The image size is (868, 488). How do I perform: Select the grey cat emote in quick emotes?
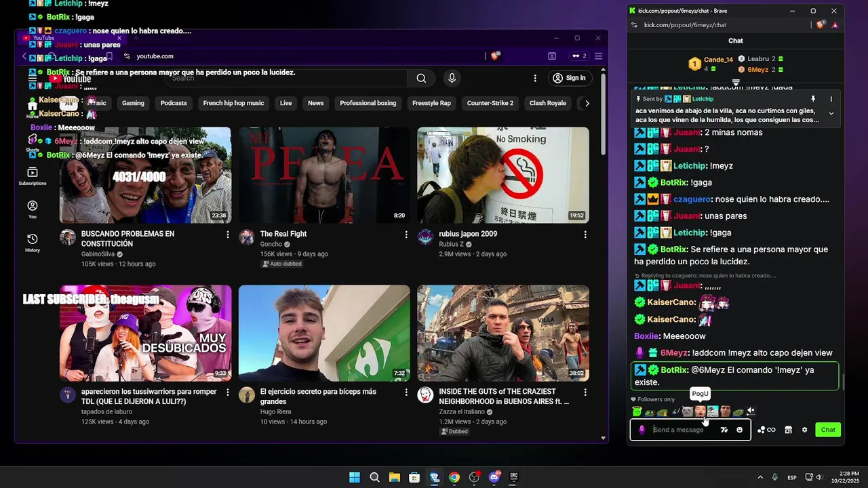(x=688, y=411)
